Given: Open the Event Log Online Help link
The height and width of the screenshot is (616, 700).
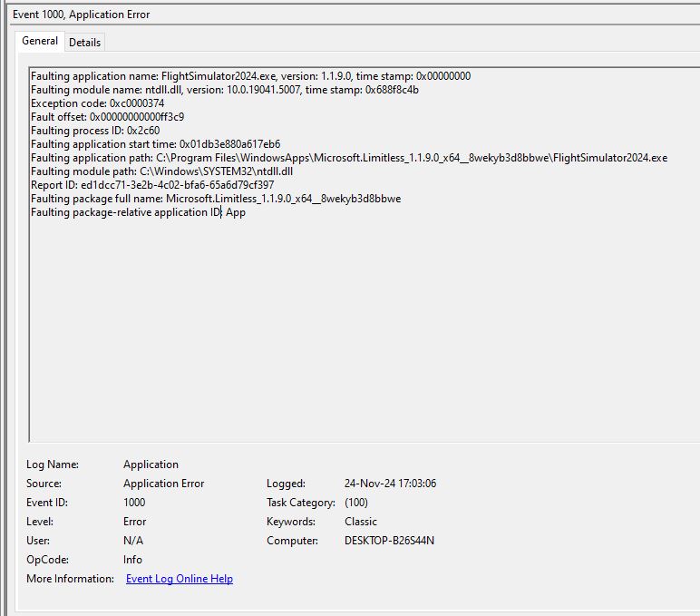Looking at the screenshot, I should (179, 579).
